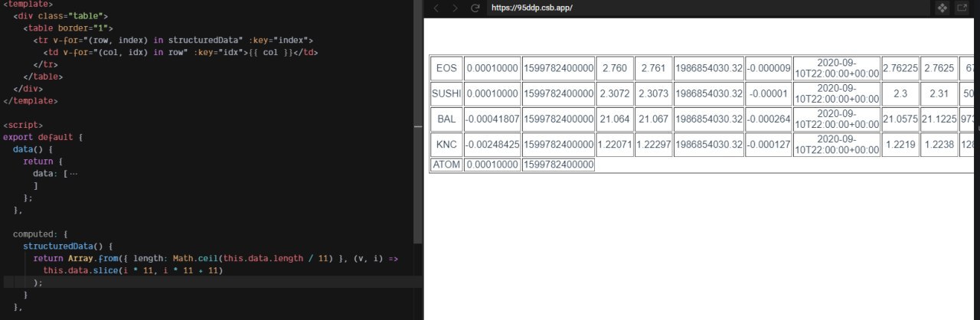
Task: Click the structuredData() method line
Action: point(68,246)
